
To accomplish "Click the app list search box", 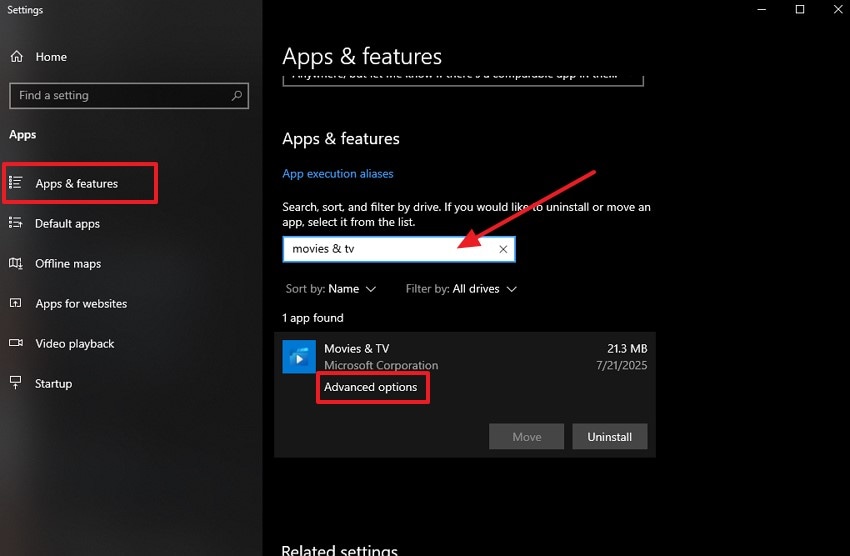I will point(399,249).
